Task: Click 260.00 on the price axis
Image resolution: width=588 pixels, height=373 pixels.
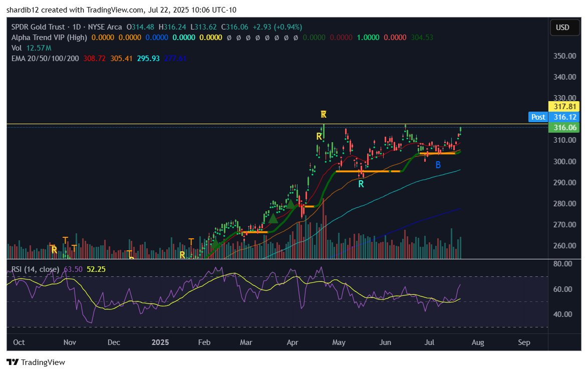Action: click(565, 245)
